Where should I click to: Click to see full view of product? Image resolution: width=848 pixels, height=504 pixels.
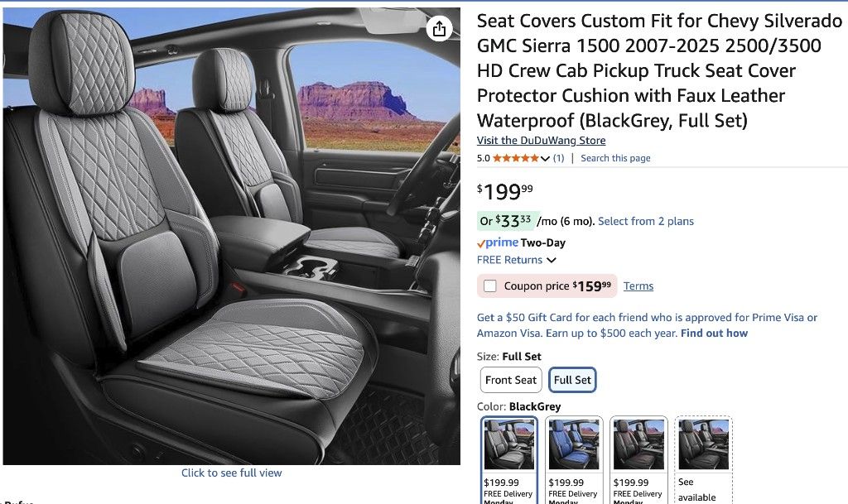[231, 472]
